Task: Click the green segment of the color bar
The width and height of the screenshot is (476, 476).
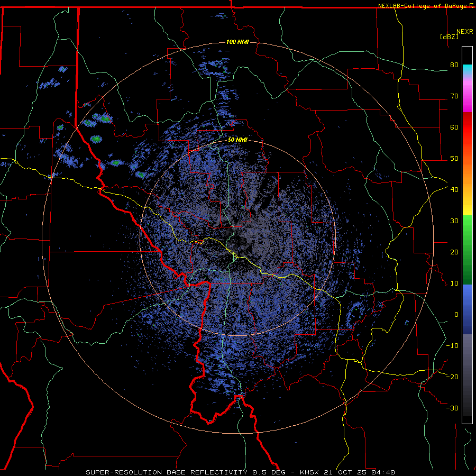Action: coord(467,250)
